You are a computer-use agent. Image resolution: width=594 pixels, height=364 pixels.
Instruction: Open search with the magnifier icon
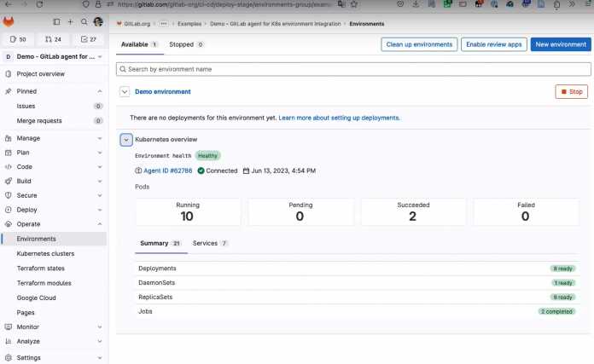point(84,21)
